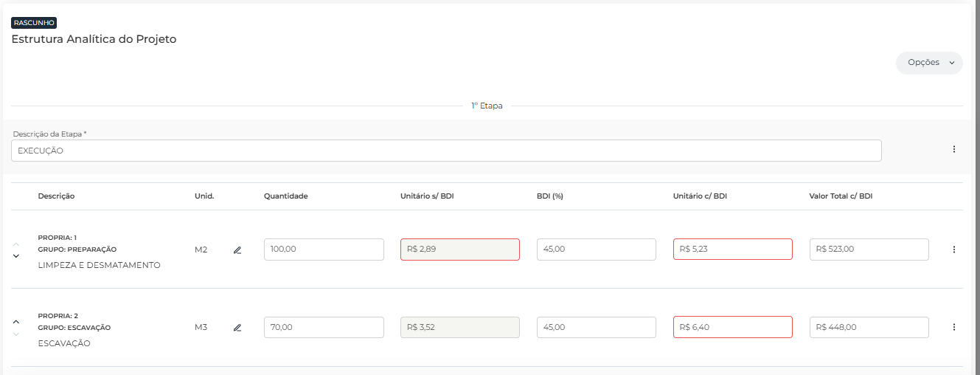Edit the M2 unit with pencil icon

[x=237, y=250]
